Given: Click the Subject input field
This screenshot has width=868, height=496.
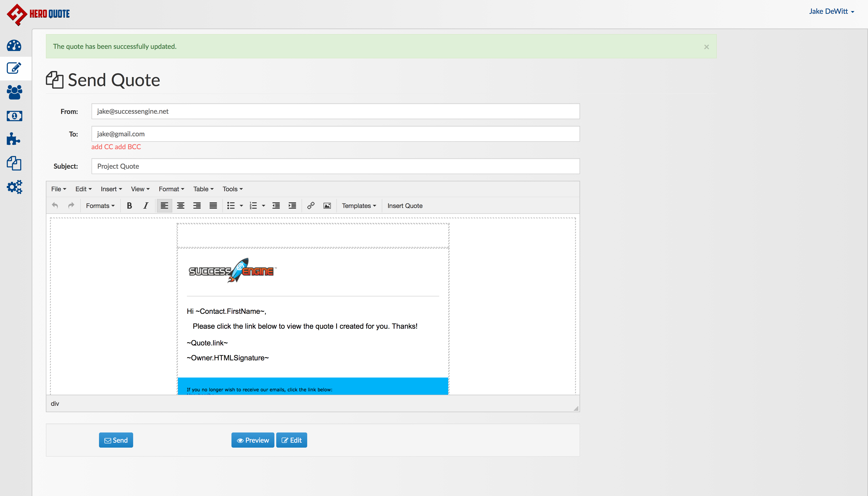Looking at the screenshot, I should pos(335,166).
